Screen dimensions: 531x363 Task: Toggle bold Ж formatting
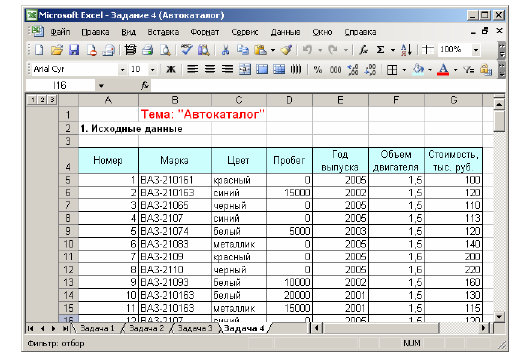click(x=171, y=69)
